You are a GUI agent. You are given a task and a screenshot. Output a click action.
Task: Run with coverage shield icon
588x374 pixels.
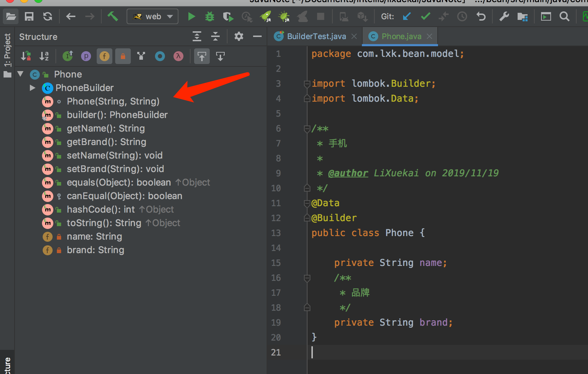[228, 16]
